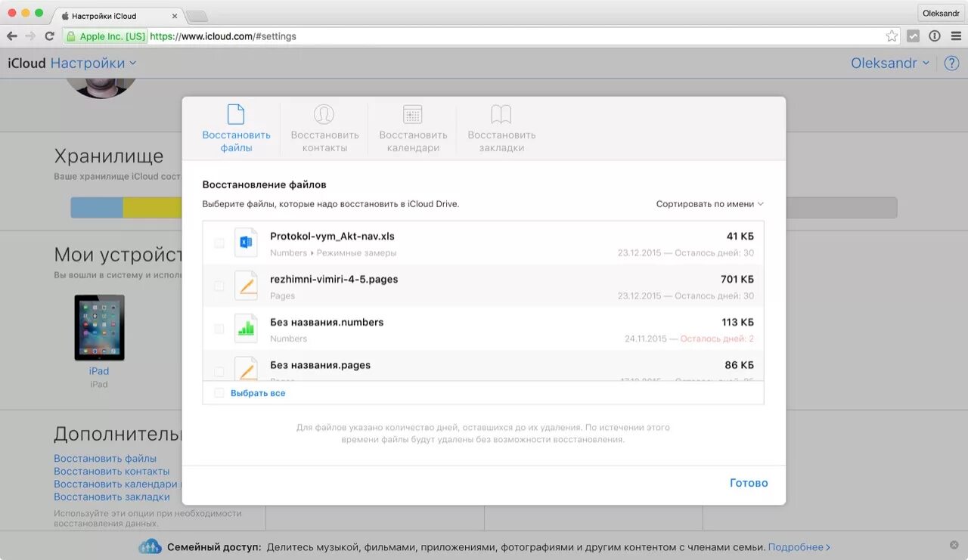Screen dimensions: 968x560
Task: Click the Oleksandr Chrome profile button
Action: click(941, 13)
